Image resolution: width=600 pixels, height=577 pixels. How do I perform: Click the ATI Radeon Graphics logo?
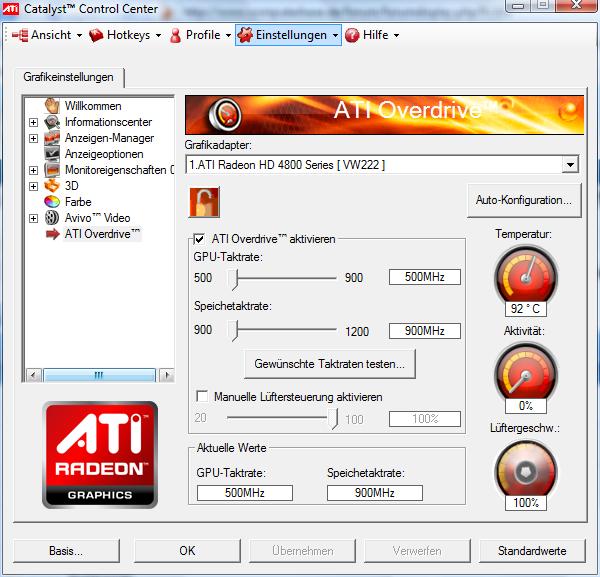click(x=100, y=455)
